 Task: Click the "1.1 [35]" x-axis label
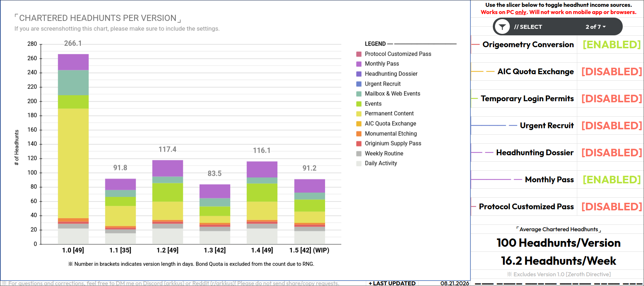tap(120, 250)
